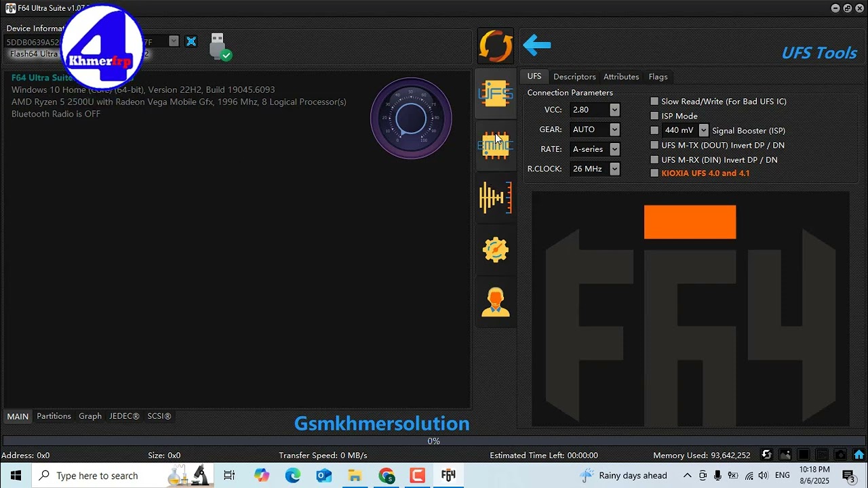
Task: Toggle the ISP Mode checkbox
Action: tap(654, 116)
